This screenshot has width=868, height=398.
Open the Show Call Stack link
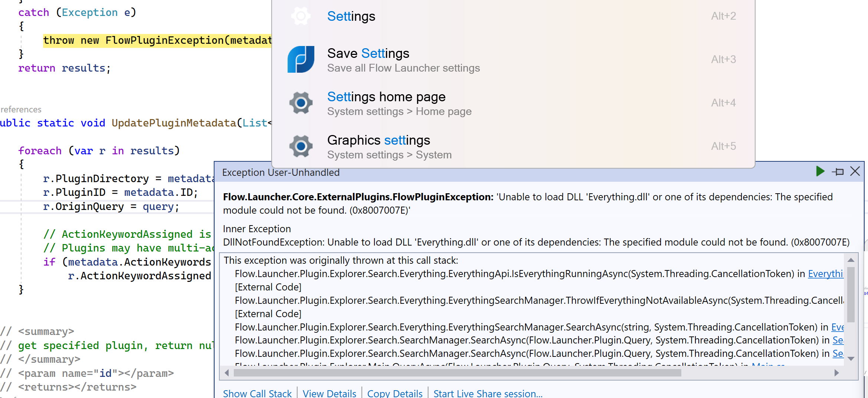[257, 393]
